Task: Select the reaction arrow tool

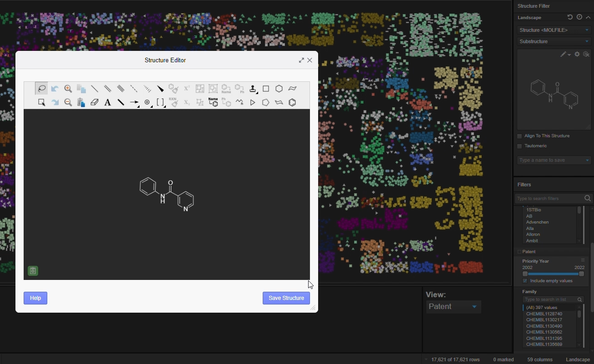Action: pyautogui.click(x=134, y=103)
